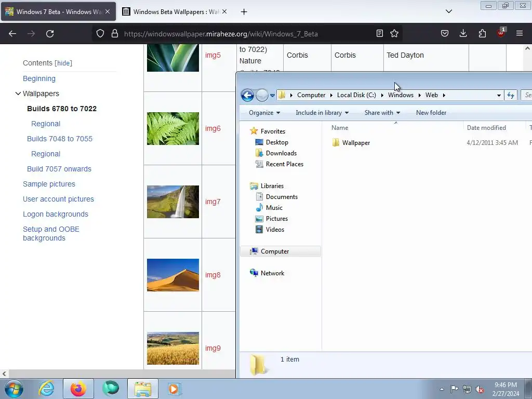This screenshot has width=532, height=399.
Task: Hide the Contents table
Action: tap(63, 63)
